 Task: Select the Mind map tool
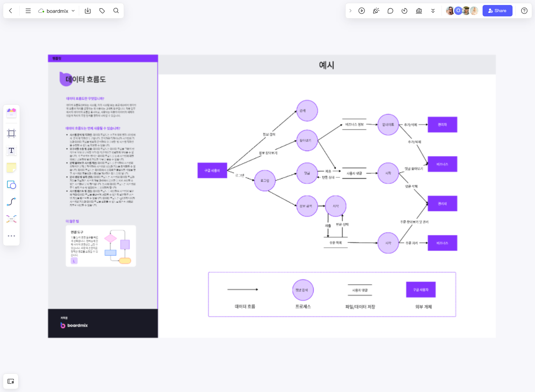point(11,219)
